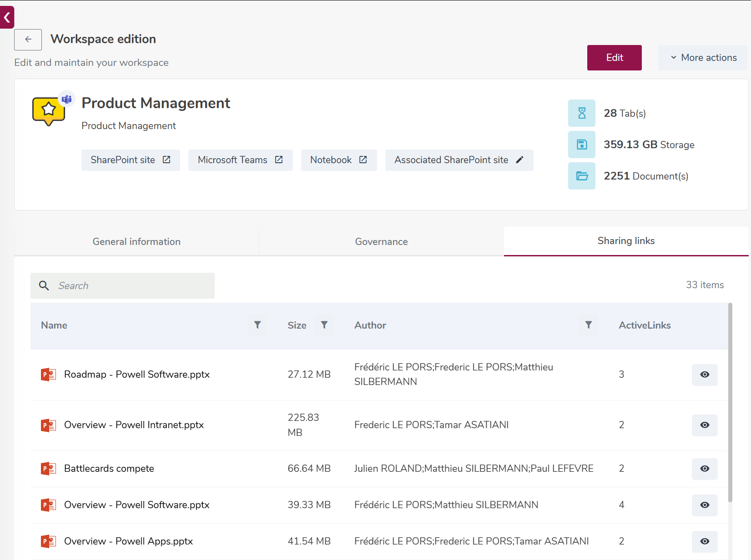751x560 pixels.
Task: Click the hourglass Tabs icon
Action: 581,113
